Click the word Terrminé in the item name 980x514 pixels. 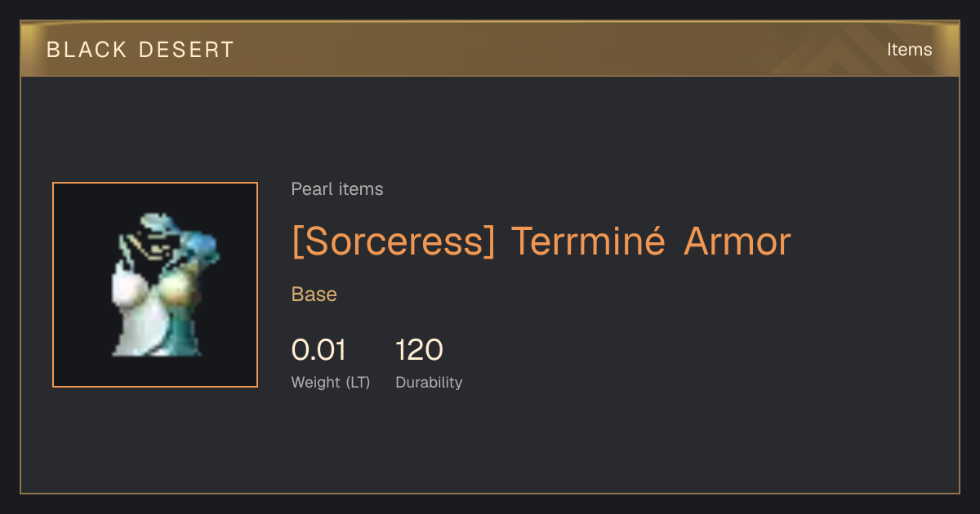click(588, 241)
